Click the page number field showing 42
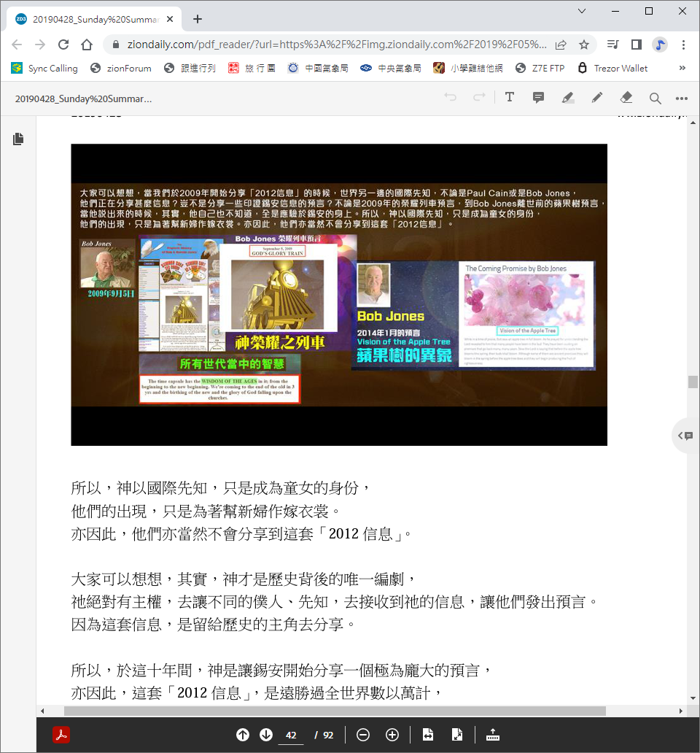 coord(291,735)
